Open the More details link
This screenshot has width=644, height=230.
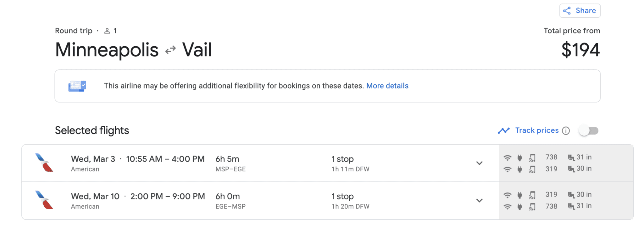[387, 85]
